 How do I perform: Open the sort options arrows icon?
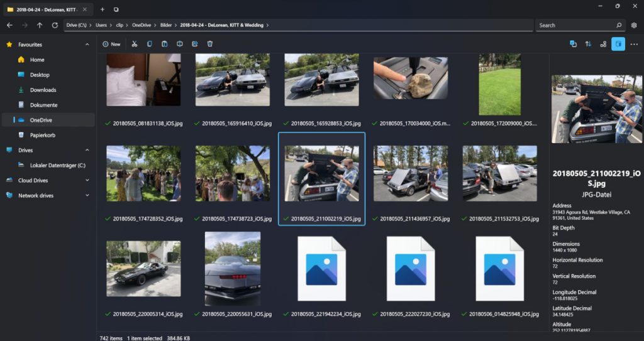(x=588, y=44)
